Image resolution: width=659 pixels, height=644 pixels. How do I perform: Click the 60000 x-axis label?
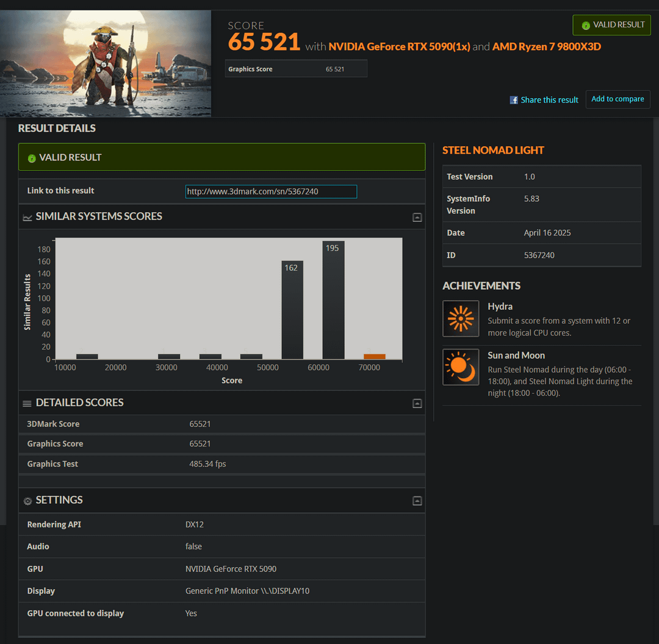(x=318, y=368)
